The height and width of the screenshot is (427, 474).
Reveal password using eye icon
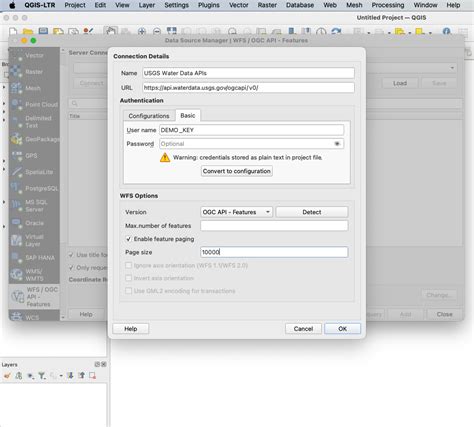[x=337, y=144]
